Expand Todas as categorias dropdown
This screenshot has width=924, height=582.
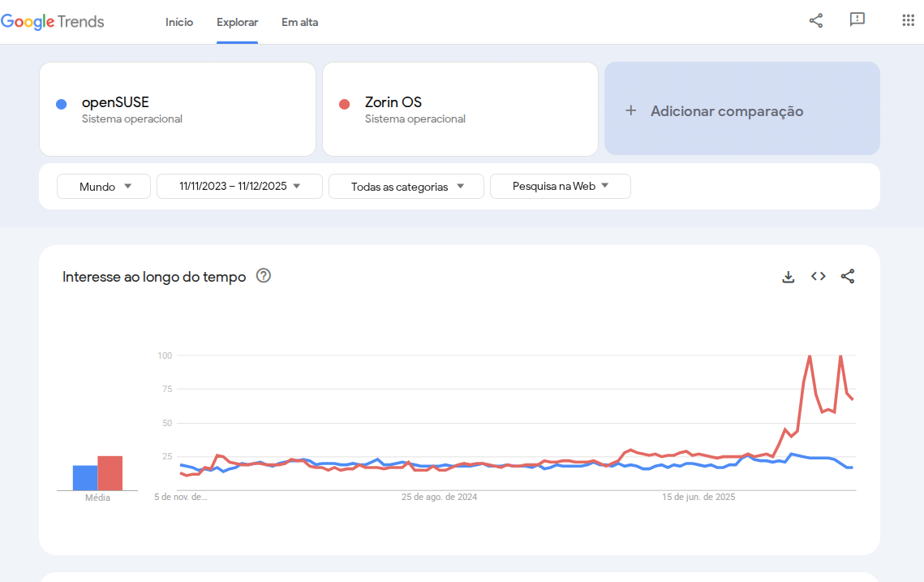click(406, 187)
